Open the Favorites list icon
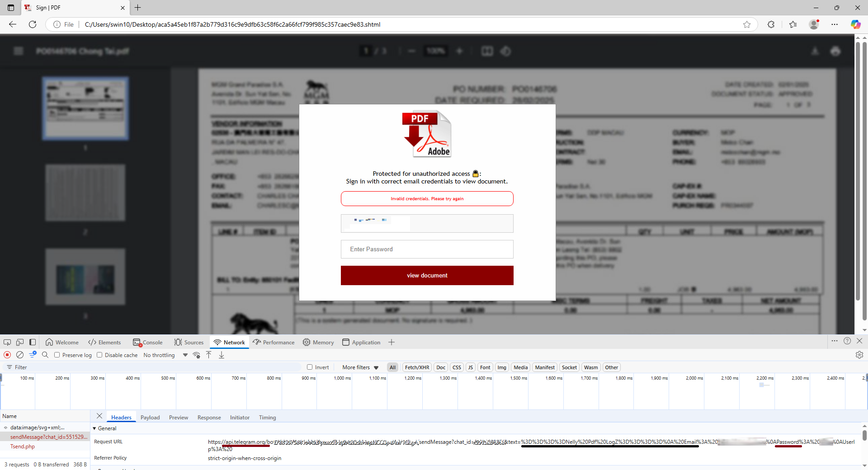Image resolution: width=868 pixels, height=470 pixels. click(x=793, y=24)
